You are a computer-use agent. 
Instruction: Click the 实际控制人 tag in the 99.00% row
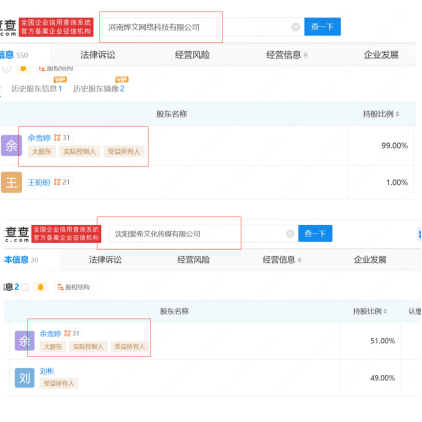79,151
